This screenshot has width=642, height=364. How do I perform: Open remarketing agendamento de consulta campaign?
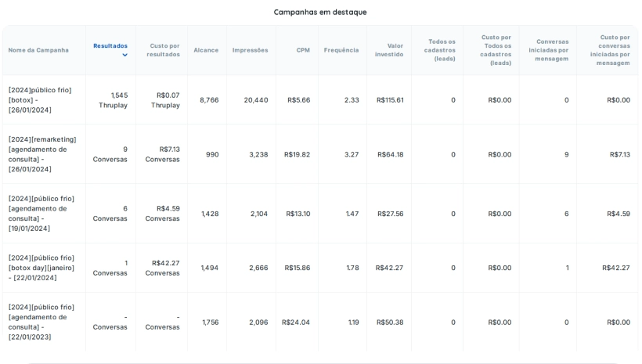[42, 154]
